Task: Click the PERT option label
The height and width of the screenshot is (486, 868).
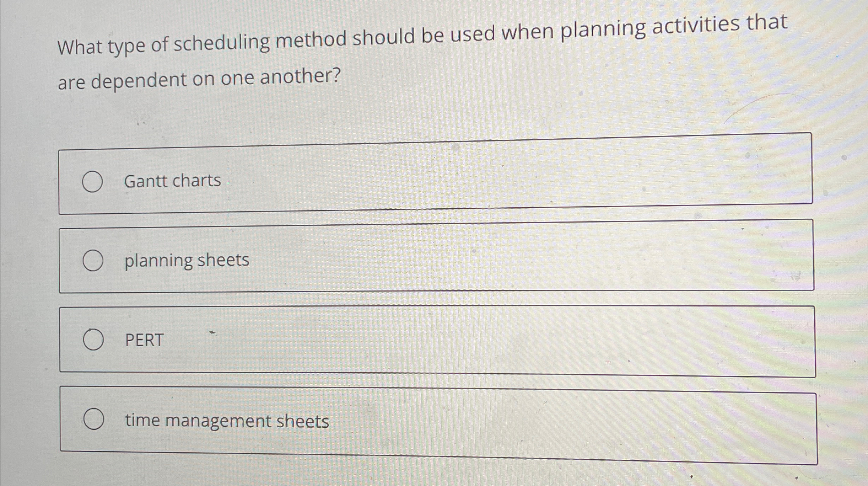Action: click(x=144, y=340)
